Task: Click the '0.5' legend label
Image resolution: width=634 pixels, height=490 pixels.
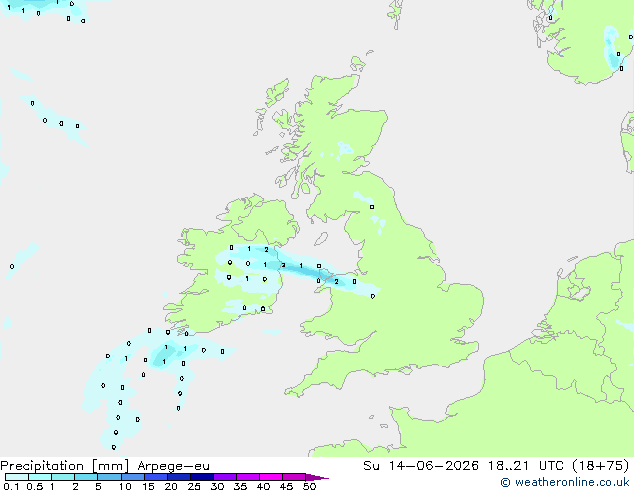Action: tap(34, 486)
